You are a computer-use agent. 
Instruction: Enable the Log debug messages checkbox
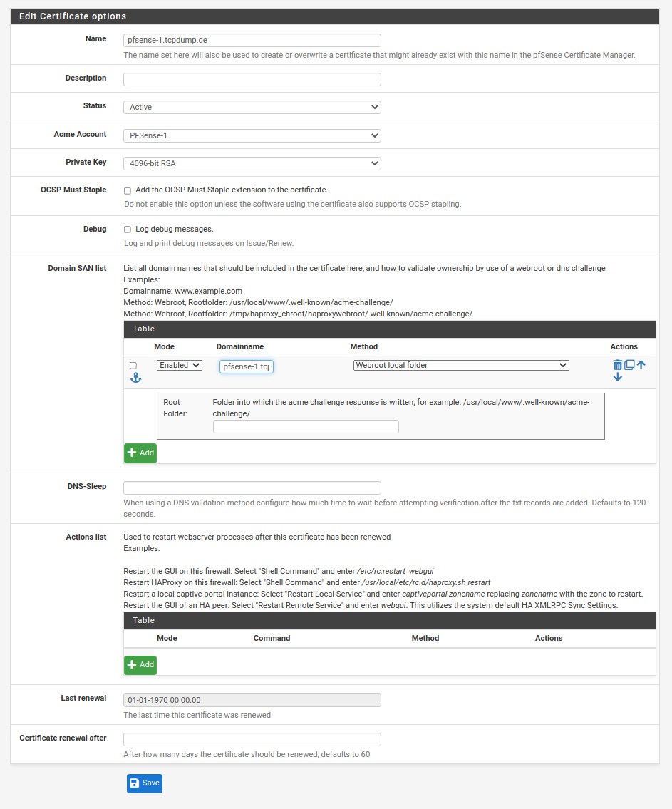click(128, 230)
